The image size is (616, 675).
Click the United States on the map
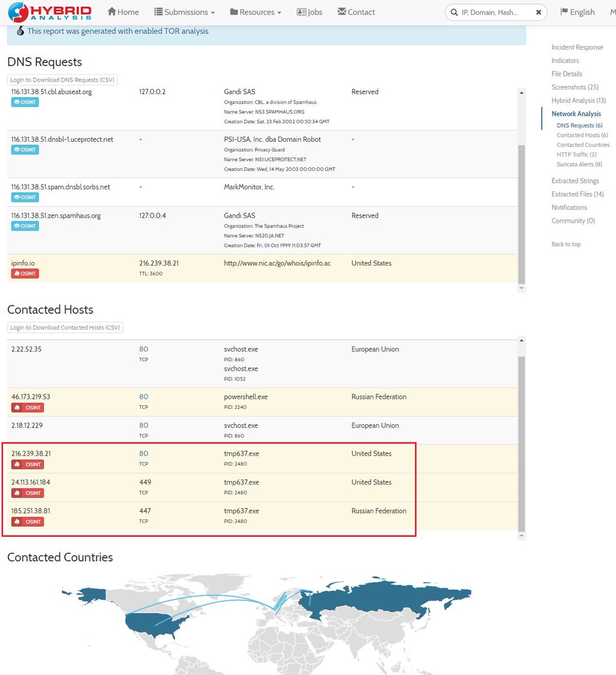click(153, 624)
